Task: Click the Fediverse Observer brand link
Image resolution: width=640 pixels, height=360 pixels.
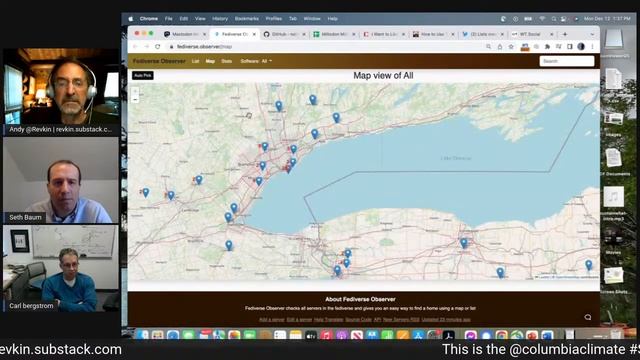Action: coord(159,61)
